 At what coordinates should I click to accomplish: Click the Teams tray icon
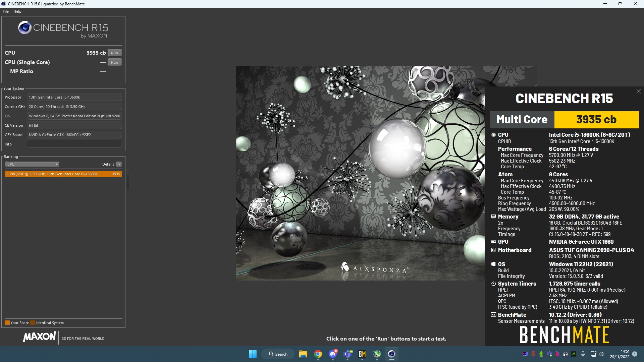pos(549,354)
